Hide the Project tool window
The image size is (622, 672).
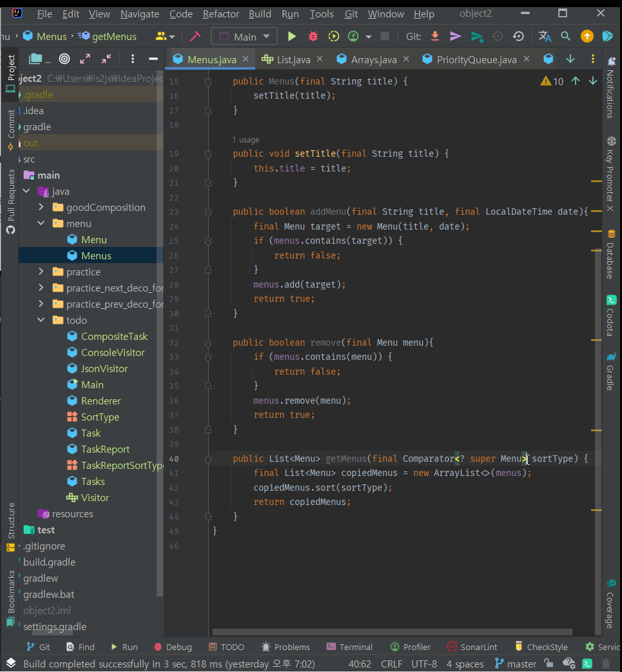tap(153, 59)
